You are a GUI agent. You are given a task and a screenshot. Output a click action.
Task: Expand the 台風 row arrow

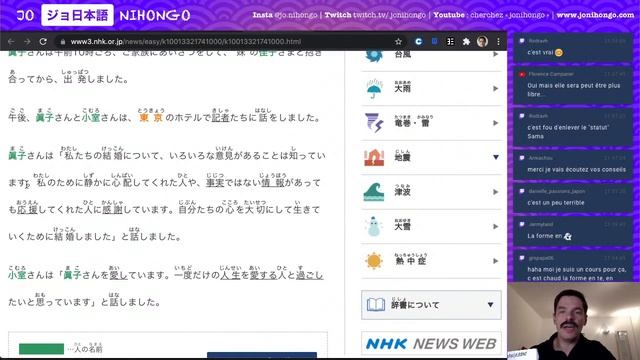click(x=496, y=54)
